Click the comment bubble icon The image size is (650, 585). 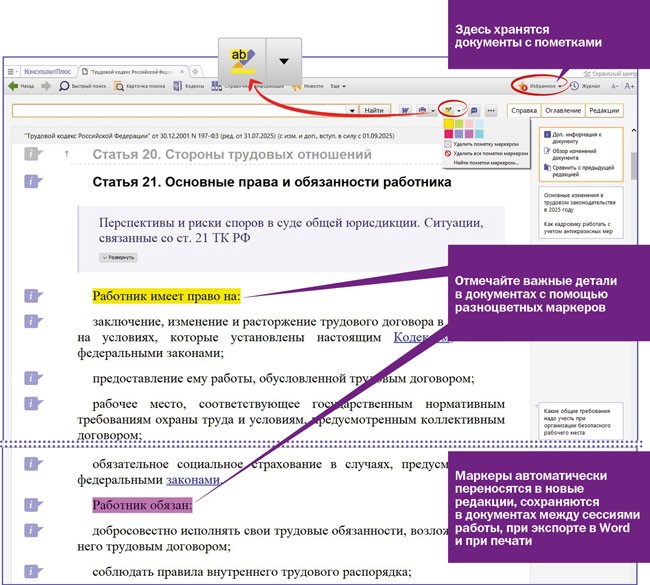click(x=474, y=109)
